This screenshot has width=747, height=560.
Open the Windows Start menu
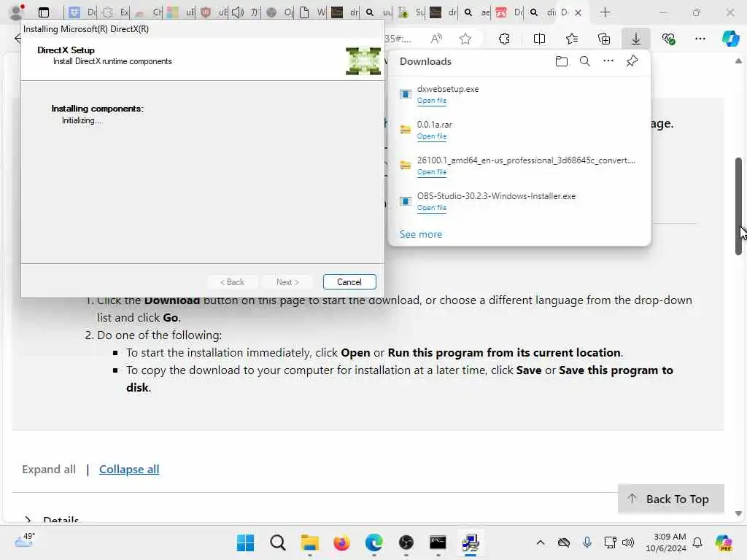[x=245, y=542]
